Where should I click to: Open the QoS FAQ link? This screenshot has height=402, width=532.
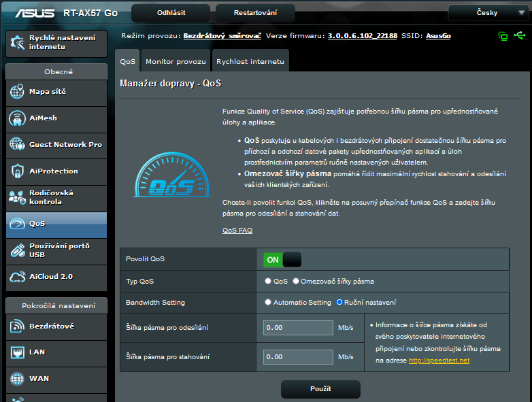(x=237, y=231)
